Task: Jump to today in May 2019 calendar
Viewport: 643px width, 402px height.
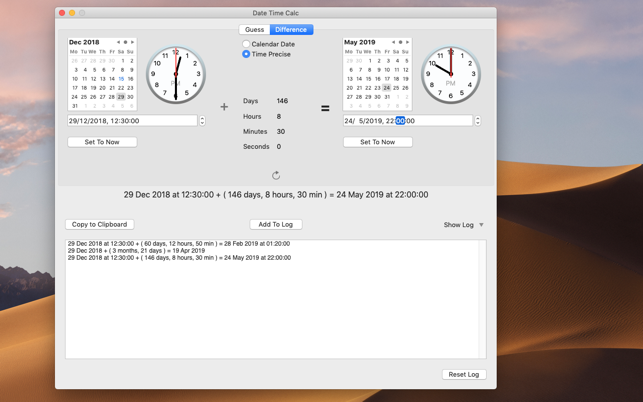Action: tap(400, 42)
